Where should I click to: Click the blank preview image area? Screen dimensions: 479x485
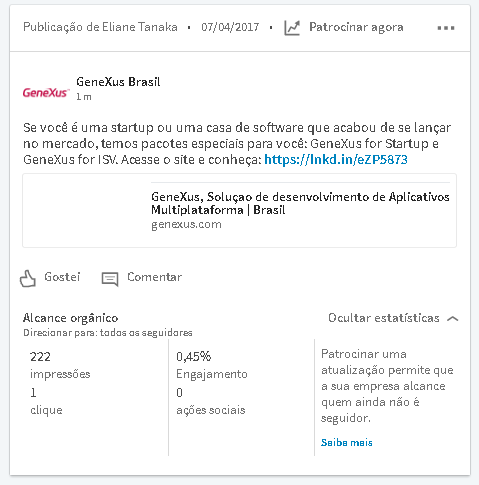pos(87,210)
